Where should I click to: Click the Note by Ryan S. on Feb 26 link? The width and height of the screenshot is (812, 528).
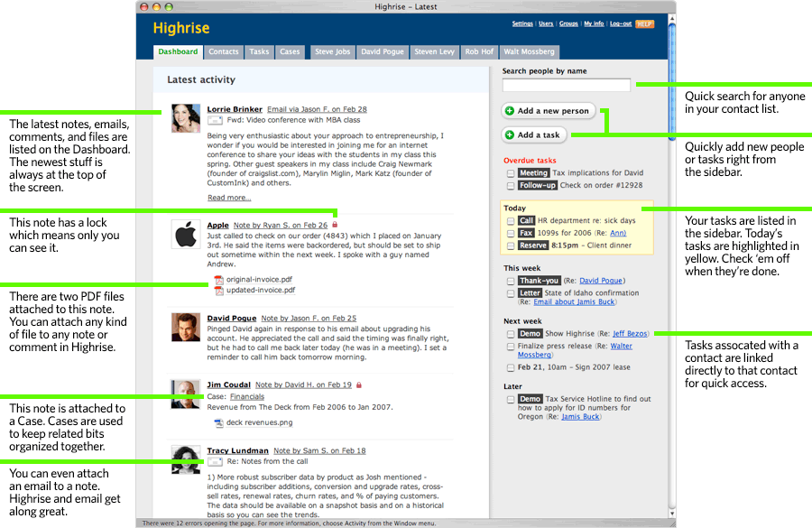click(x=281, y=226)
